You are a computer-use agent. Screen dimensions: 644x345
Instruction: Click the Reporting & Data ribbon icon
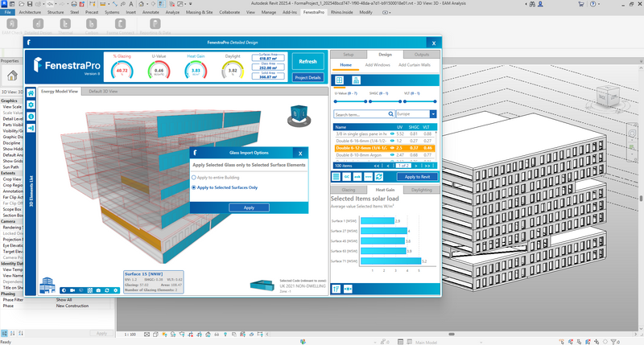[155, 24]
